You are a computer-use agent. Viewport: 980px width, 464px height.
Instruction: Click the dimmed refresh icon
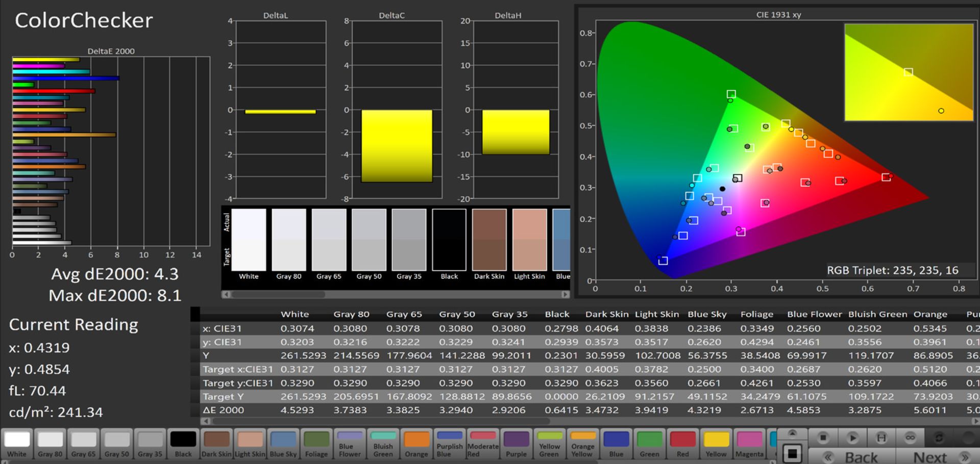(x=939, y=437)
